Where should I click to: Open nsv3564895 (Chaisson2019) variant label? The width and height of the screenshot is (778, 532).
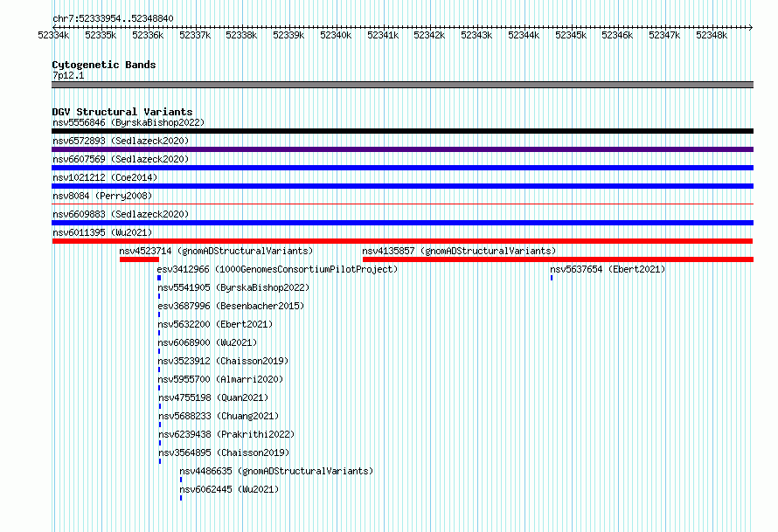coord(224,453)
